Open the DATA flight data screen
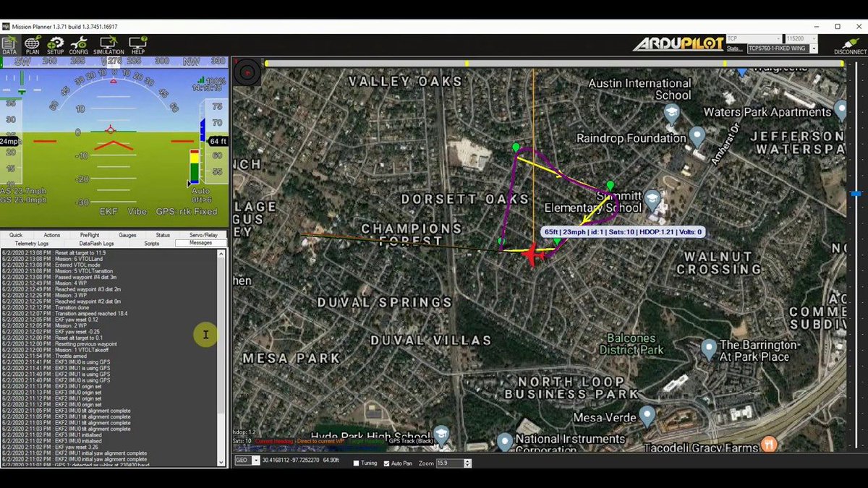 [x=9, y=46]
